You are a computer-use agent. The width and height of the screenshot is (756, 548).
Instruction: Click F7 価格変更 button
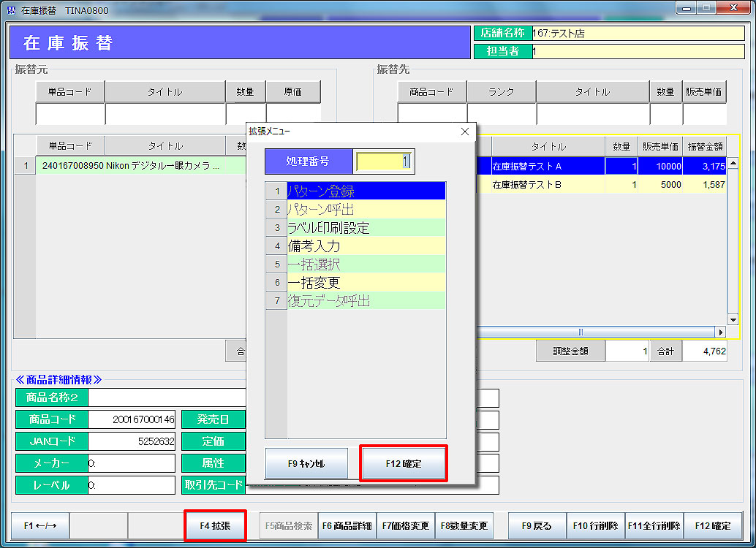click(x=406, y=525)
